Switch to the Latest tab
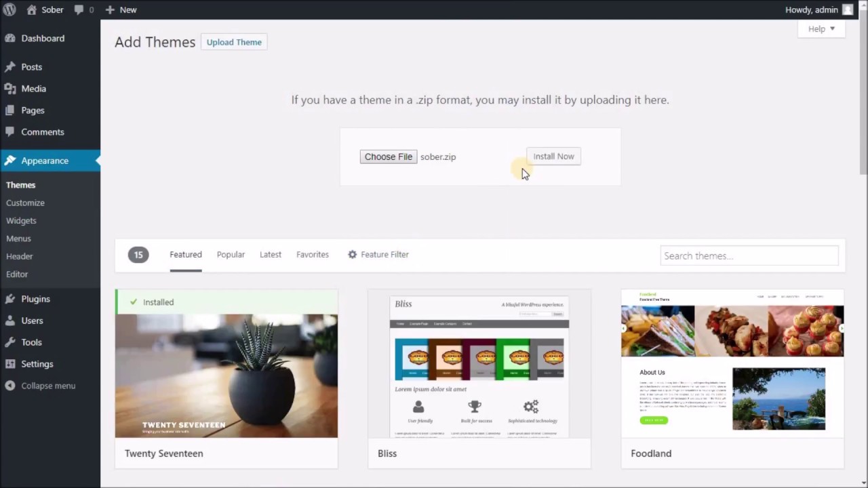The image size is (868, 488). 271,254
